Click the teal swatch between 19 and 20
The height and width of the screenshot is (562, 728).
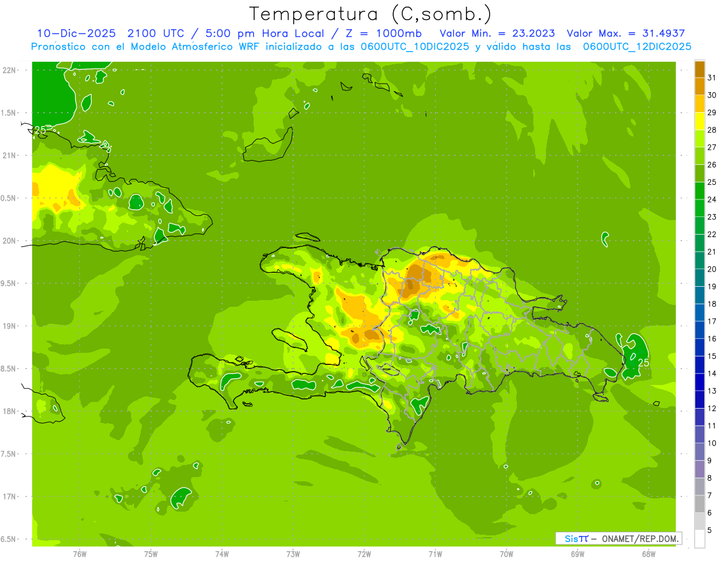pyautogui.click(x=699, y=278)
